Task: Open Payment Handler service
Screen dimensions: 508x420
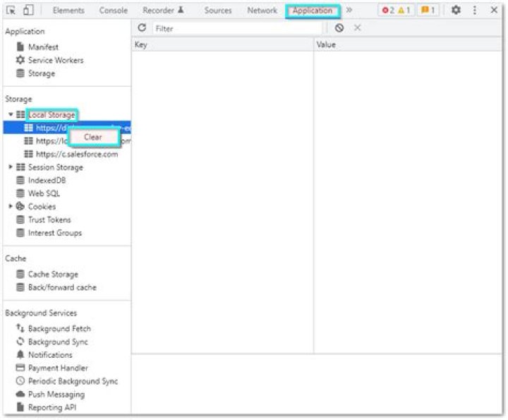Action: click(x=58, y=368)
